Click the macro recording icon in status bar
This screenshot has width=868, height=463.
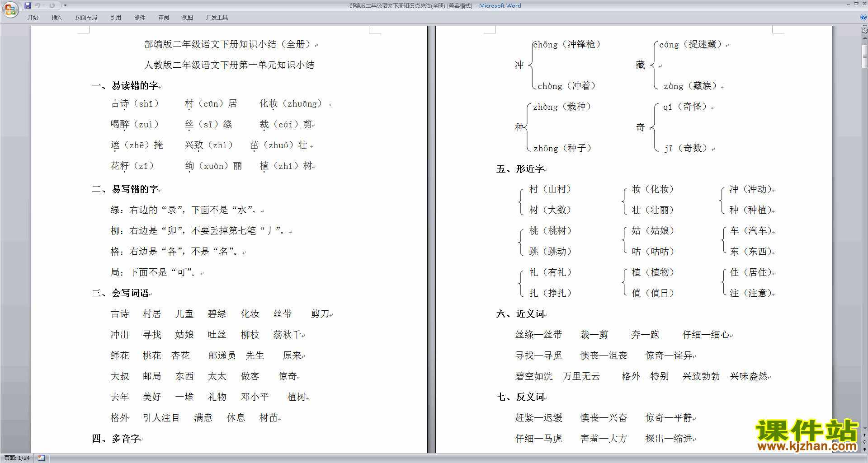click(x=41, y=458)
